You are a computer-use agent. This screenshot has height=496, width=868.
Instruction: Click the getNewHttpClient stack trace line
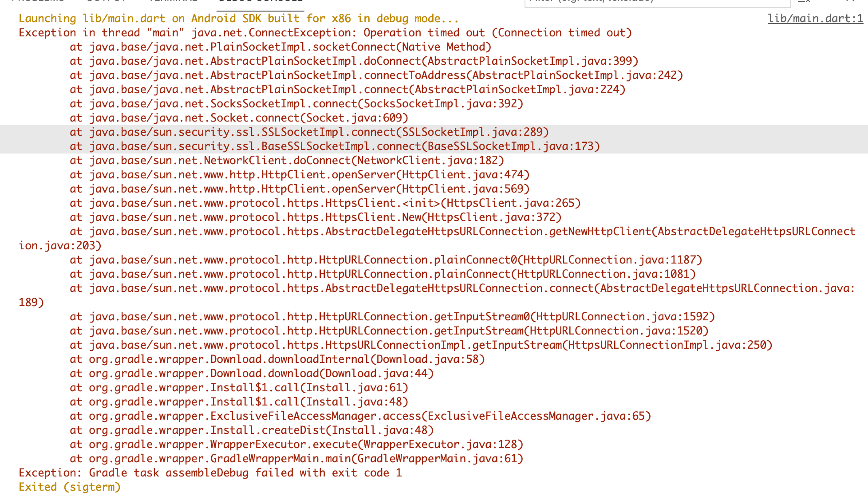pyautogui.click(x=437, y=239)
